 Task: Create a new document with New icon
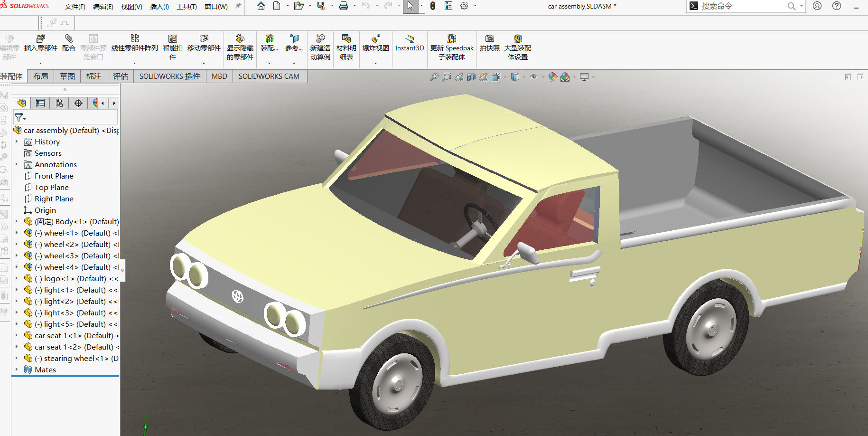tap(277, 6)
